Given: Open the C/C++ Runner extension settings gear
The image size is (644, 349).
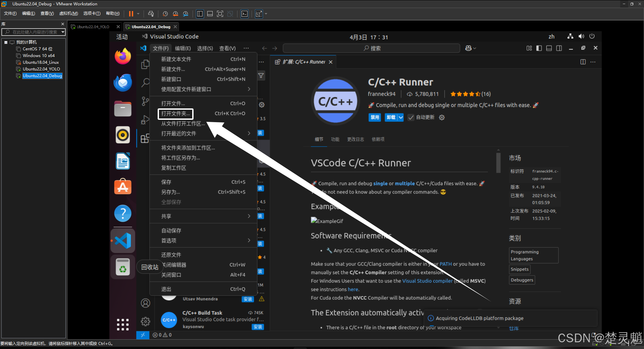Looking at the screenshot, I should pyautogui.click(x=442, y=117).
